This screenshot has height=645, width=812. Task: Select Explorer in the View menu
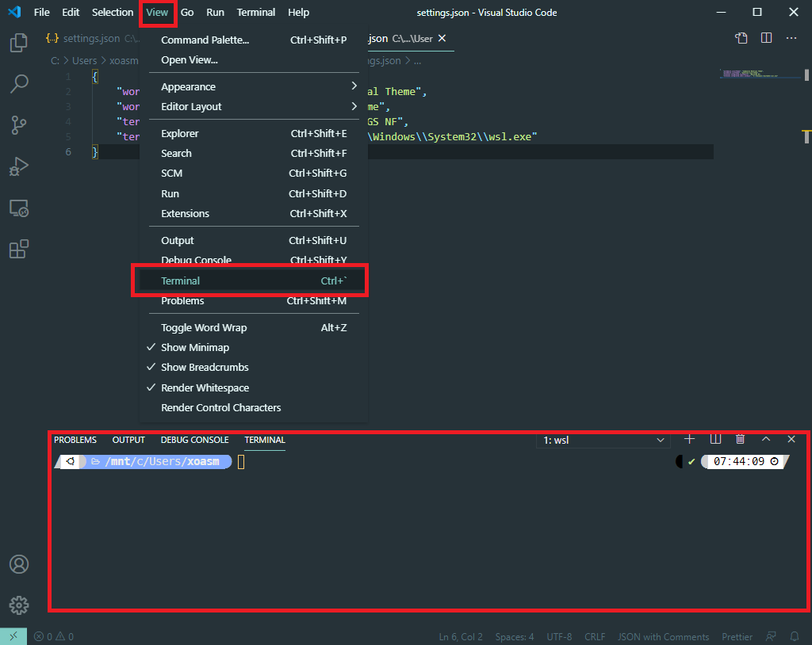coord(254,133)
